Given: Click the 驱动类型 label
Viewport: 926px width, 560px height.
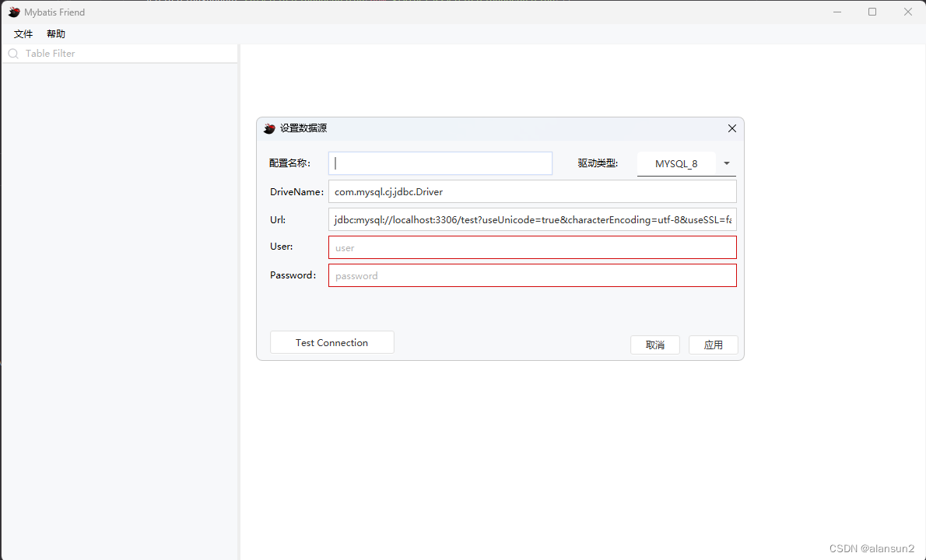Looking at the screenshot, I should point(598,163).
